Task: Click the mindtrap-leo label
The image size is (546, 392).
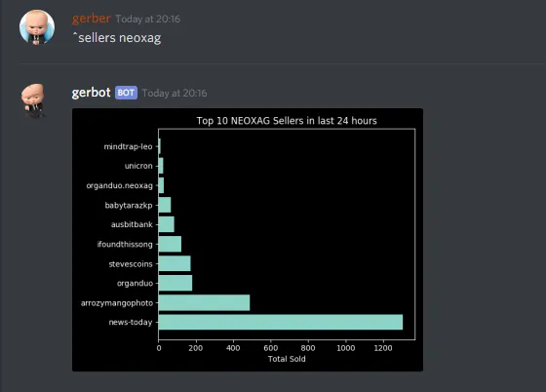Action: pyautogui.click(x=128, y=146)
